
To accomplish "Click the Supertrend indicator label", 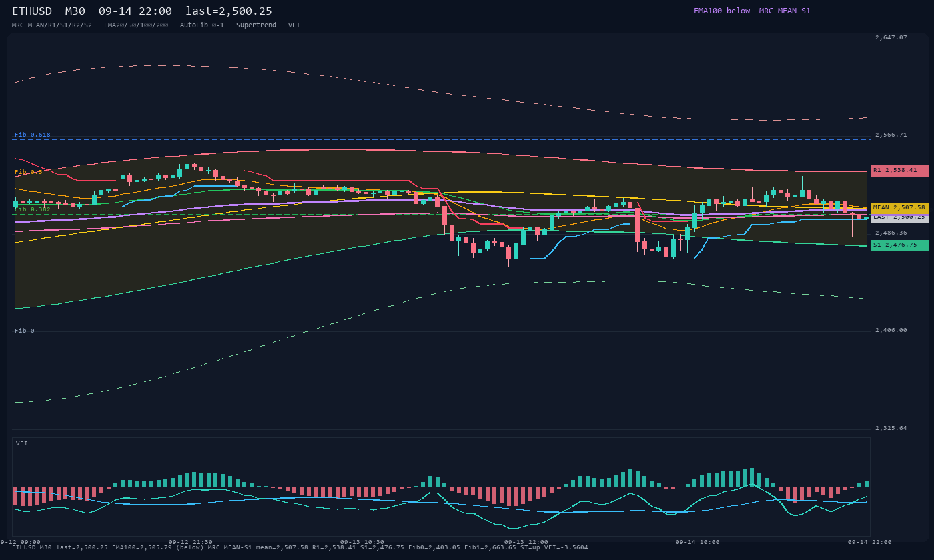I will click(256, 25).
